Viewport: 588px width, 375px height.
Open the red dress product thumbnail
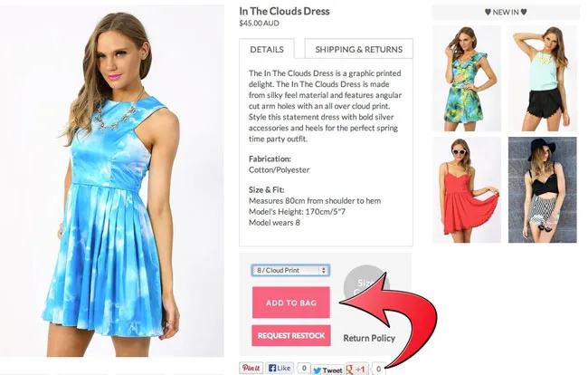(x=467, y=190)
